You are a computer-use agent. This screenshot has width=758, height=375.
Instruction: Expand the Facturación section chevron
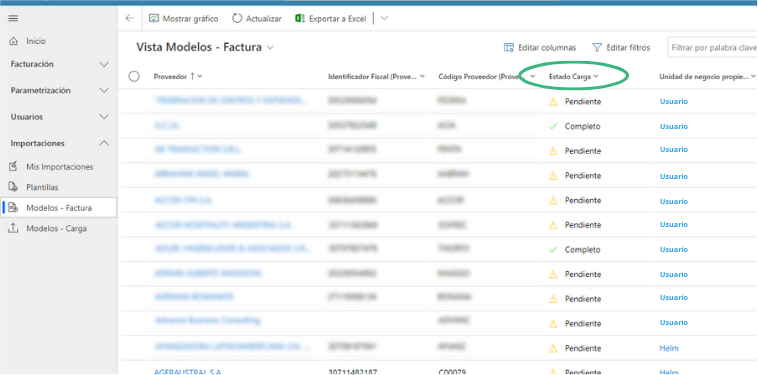(x=104, y=64)
